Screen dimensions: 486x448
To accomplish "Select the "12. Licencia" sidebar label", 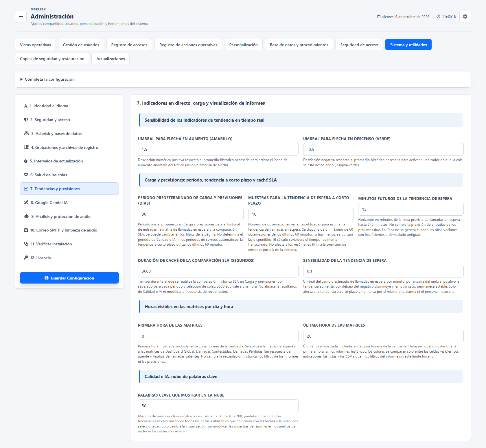I will [x=41, y=258].
